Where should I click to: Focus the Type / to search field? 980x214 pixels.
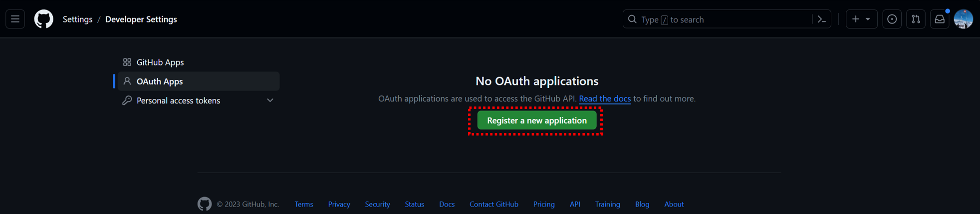click(x=727, y=19)
